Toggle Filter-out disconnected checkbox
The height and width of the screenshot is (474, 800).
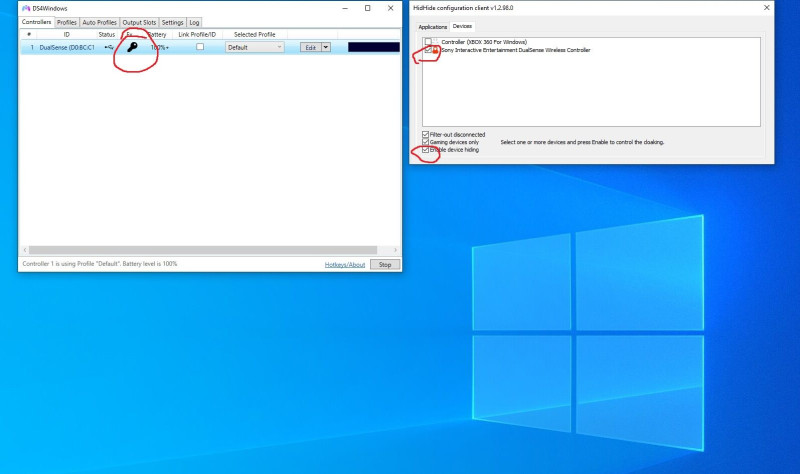[x=425, y=134]
